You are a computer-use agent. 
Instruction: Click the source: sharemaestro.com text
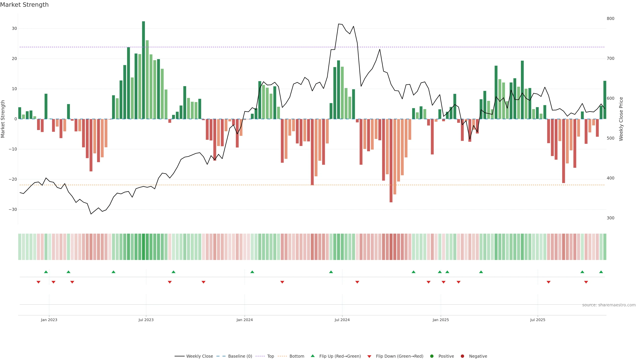(609, 305)
